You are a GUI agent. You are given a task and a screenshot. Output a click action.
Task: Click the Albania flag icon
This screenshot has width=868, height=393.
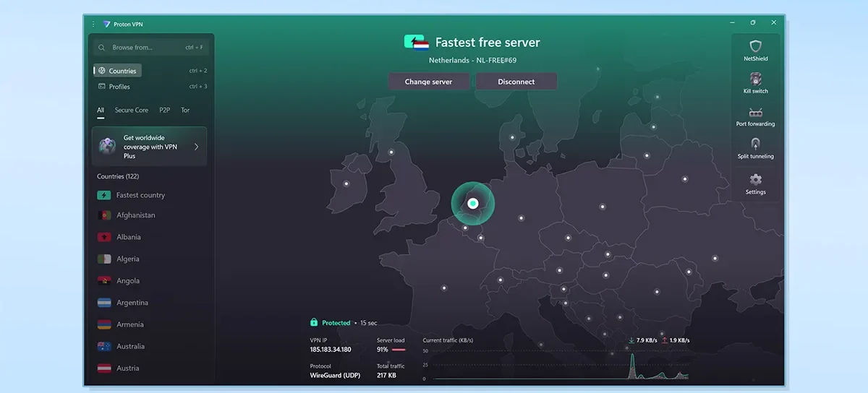point(103,237)
